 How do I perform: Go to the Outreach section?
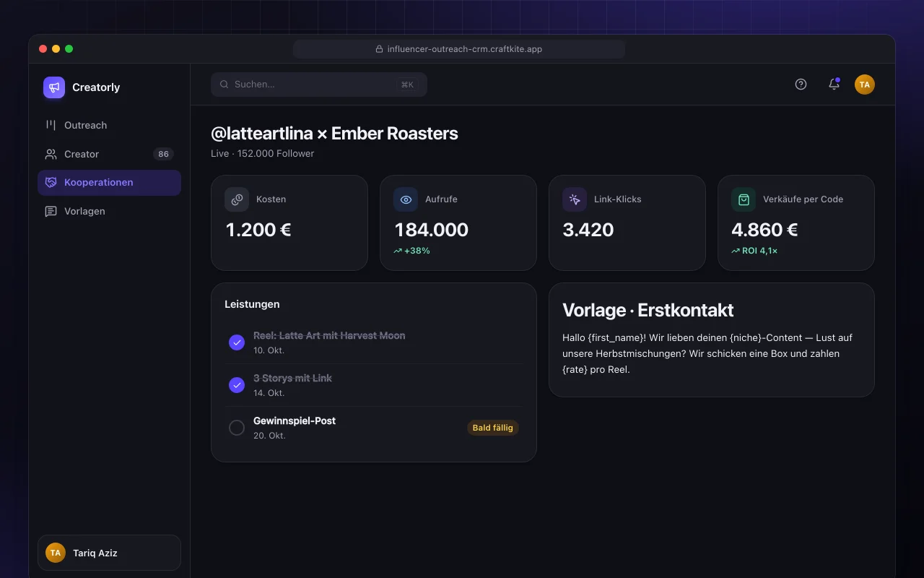click(109, 125)
